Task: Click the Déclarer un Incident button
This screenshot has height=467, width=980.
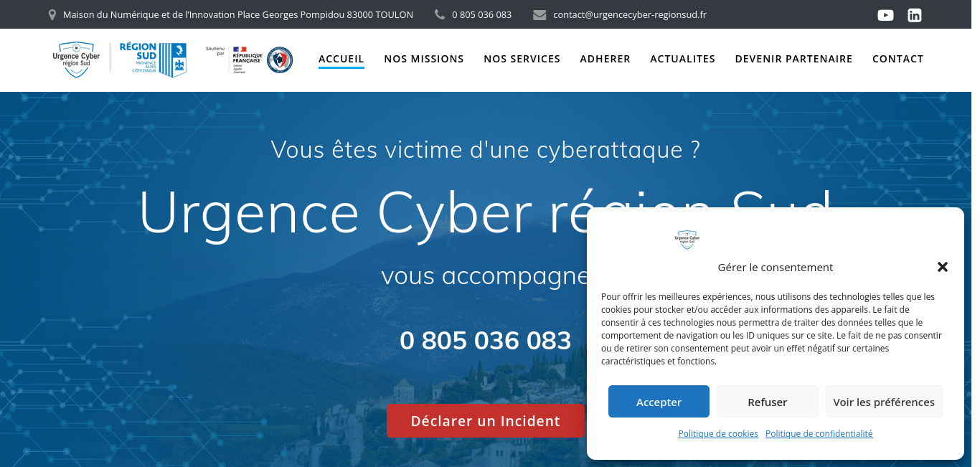Action: point(486,421)
